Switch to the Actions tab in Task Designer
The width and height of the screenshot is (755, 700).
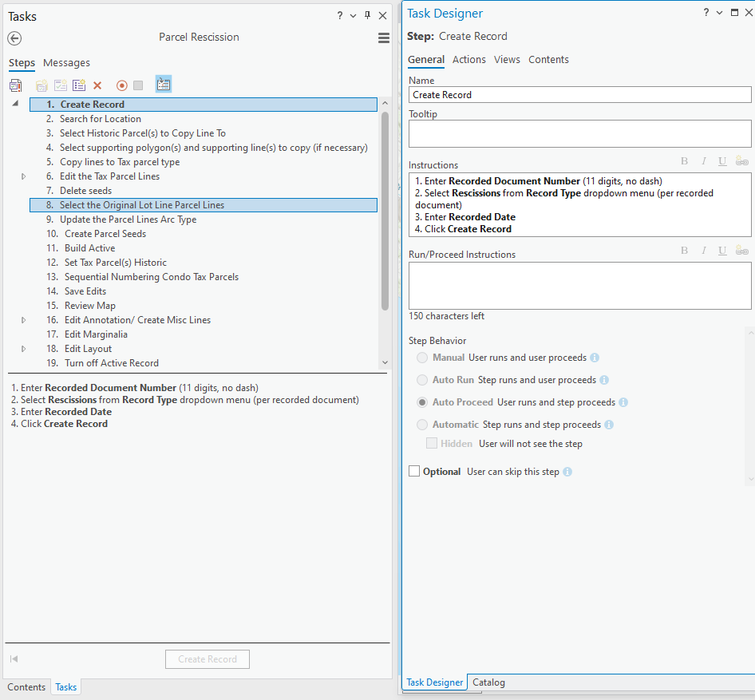(x=469, y=59)
